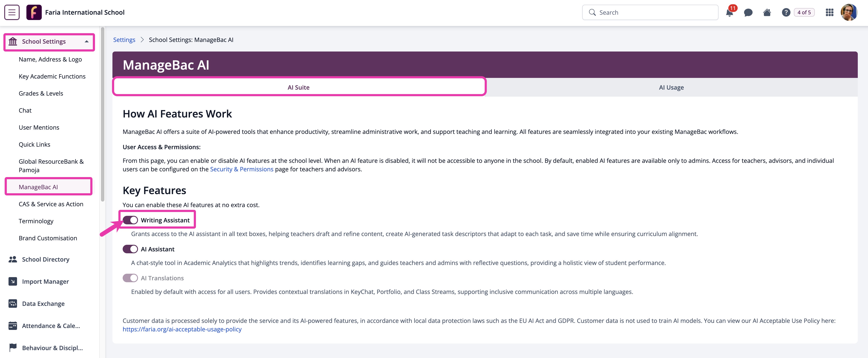The height and width of the screenshot is (358, 868).
Task: Open the Security & Permissions link
Action: 242,169
